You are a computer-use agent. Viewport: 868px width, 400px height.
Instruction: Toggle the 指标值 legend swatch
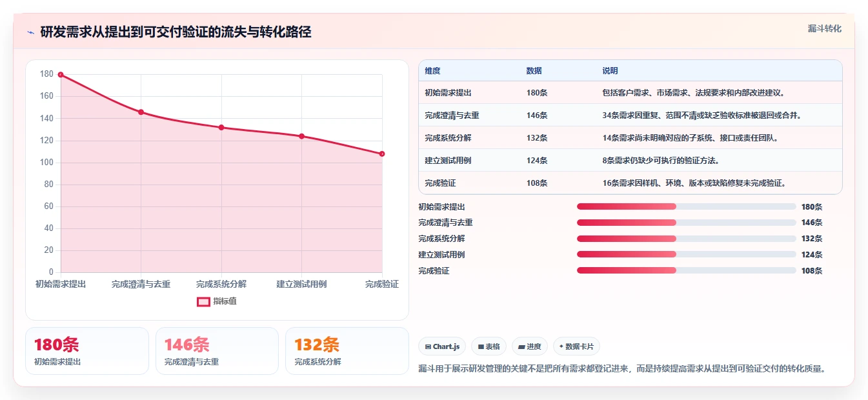(203, 301)
